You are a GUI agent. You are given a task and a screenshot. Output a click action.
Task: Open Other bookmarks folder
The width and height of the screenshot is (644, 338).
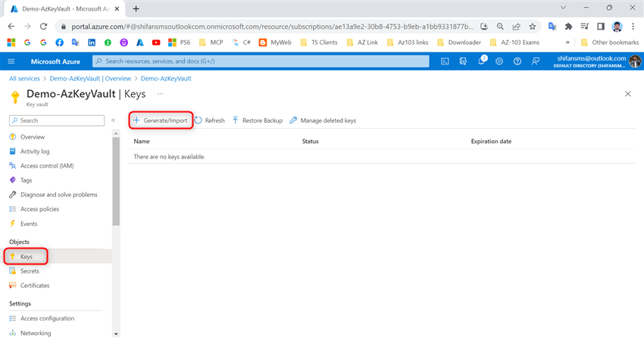coord(610,42)
